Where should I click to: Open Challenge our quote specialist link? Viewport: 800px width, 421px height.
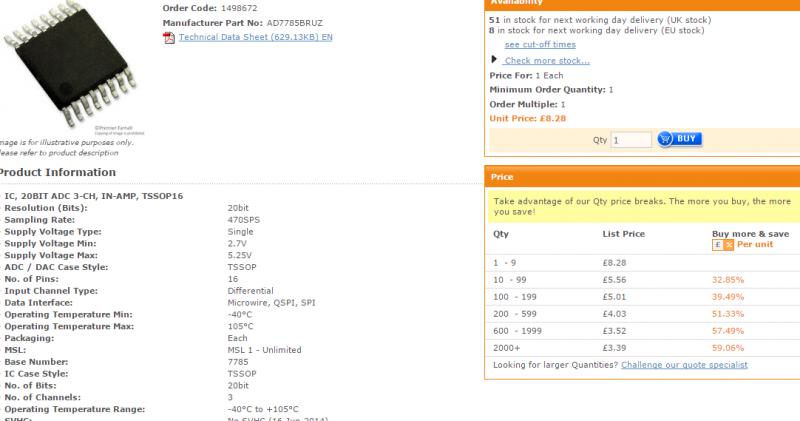point(684,365)
